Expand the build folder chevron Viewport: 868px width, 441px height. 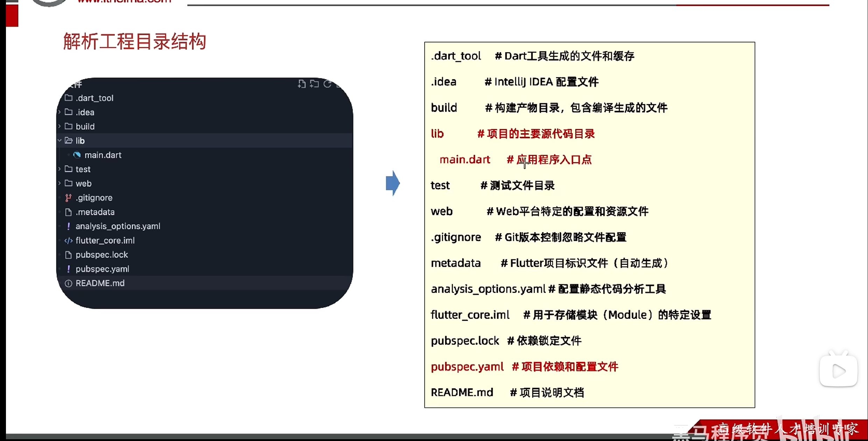click(59, 126)
